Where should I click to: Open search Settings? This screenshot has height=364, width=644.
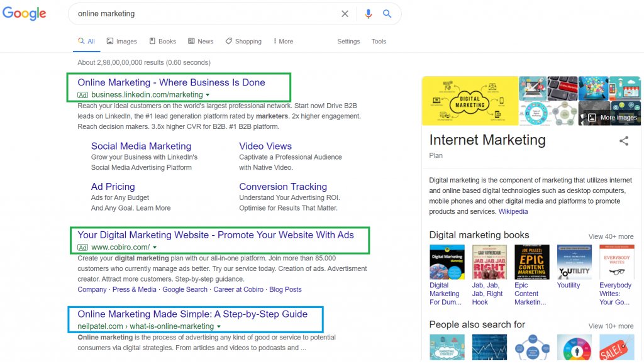(x=348, y=41)
